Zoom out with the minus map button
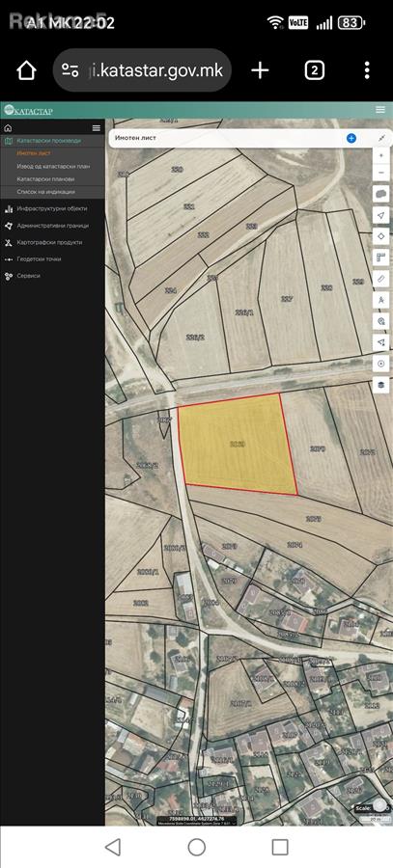This screenshot has width=393, height=868. pyautogui.click(x=380, y=173)
